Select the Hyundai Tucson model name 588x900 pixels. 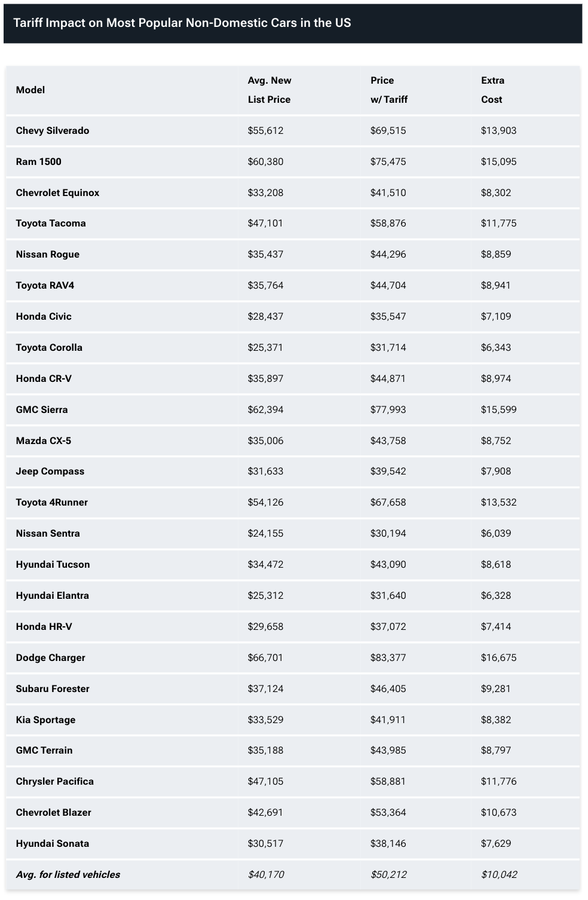click(x=53, y=564)
